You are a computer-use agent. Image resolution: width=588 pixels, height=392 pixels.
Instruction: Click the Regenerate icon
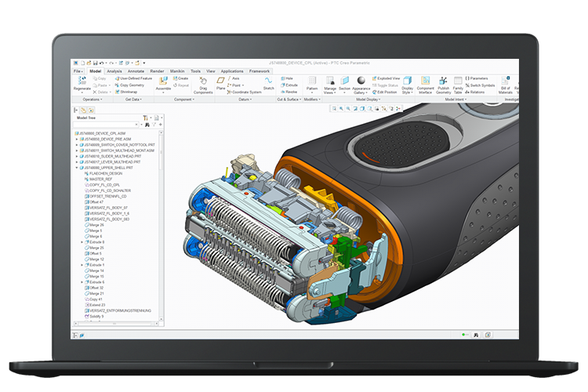82,81
